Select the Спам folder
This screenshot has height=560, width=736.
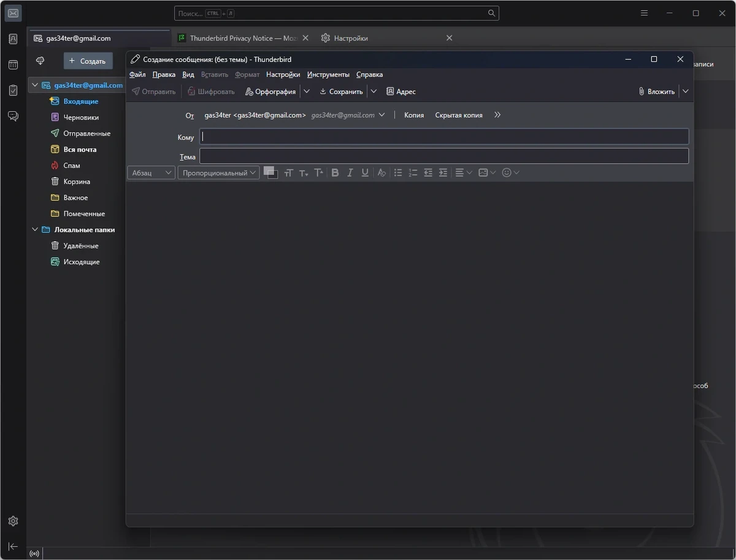(72, 166)
